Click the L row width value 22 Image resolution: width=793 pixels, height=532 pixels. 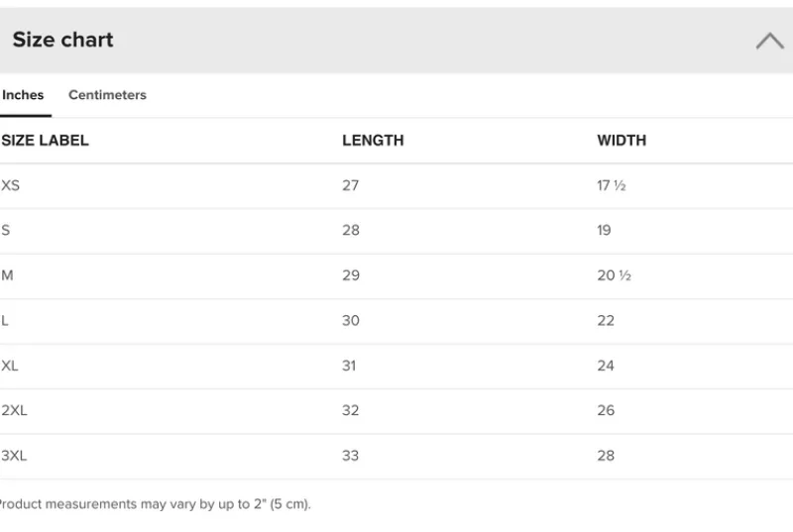(606, 320)
